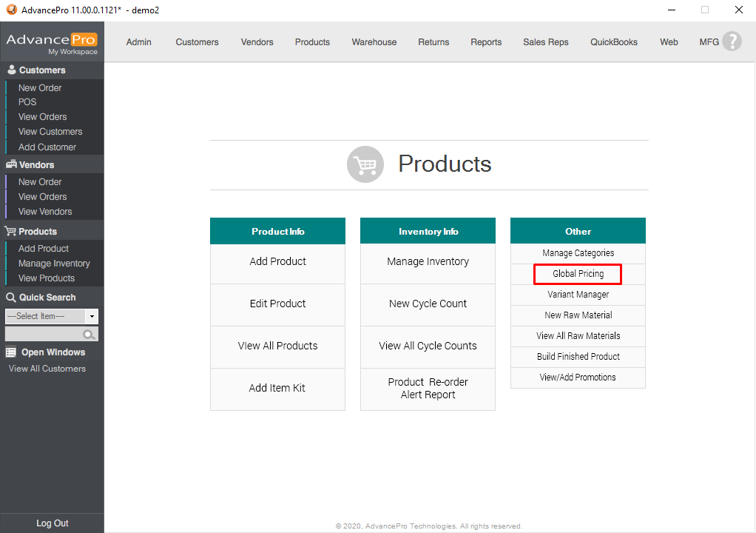Screen dimensions: 756x533
Task: Click the help question mark icon
Action: pyautogui.click(x=731, y=41)
